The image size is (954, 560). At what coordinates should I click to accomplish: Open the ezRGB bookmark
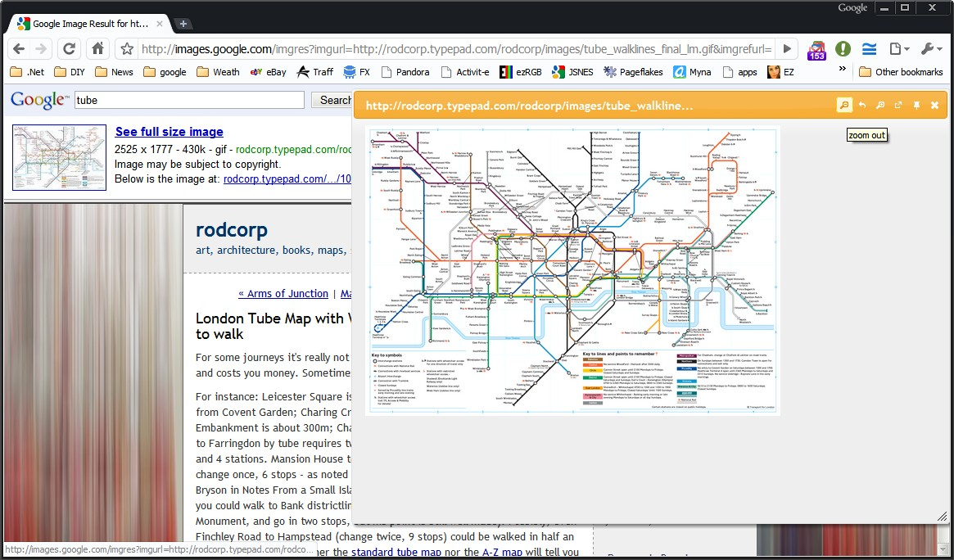coord(520,72)
